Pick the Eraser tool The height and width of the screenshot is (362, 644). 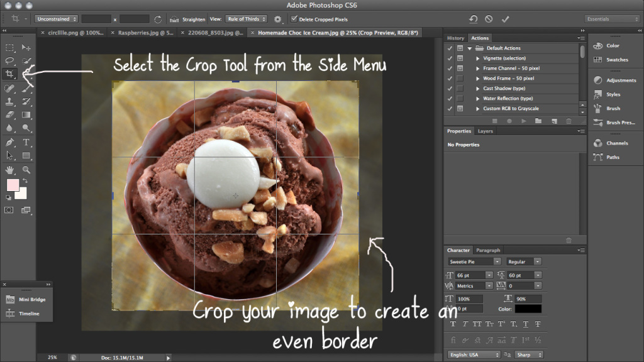click(10, 115)
